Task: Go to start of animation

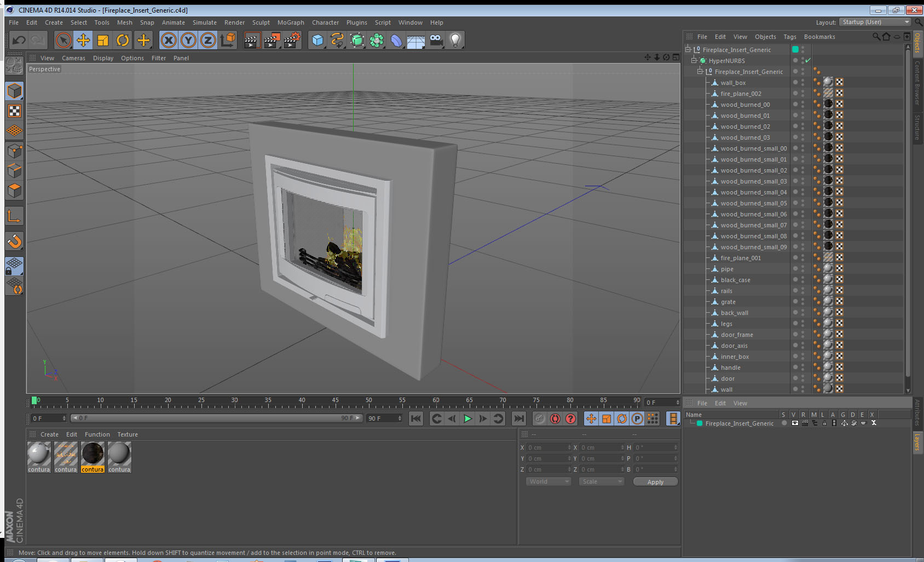Action: tap(416, 418)
